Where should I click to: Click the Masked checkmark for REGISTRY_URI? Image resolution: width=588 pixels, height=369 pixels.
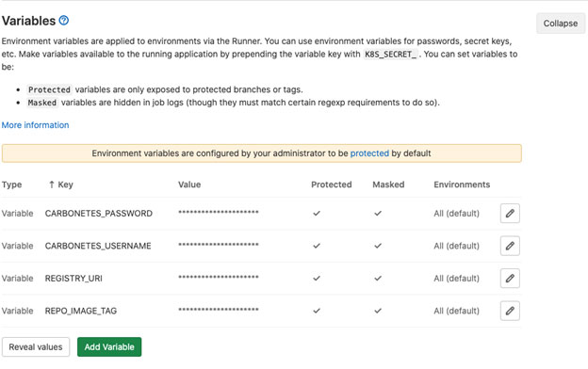coord(378,279)
